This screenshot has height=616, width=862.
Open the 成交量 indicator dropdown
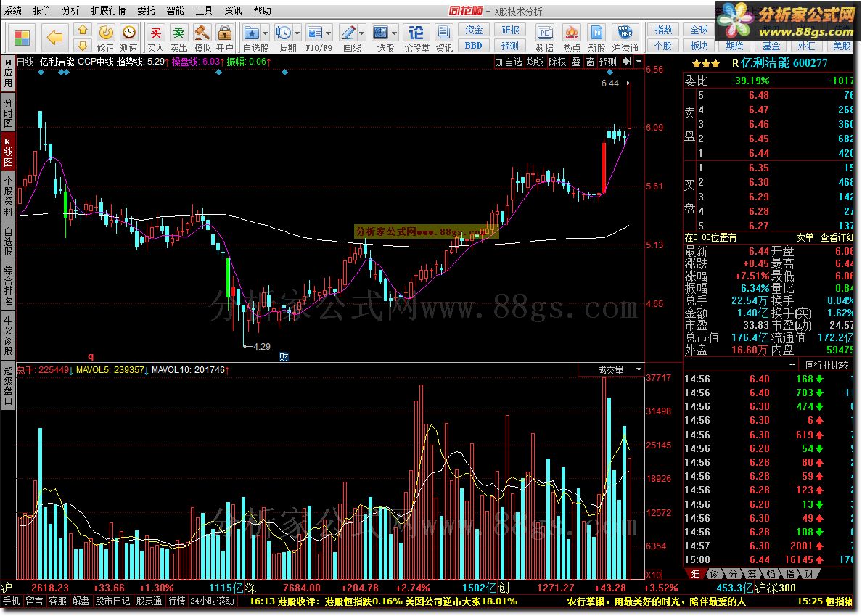coord(639,370)
